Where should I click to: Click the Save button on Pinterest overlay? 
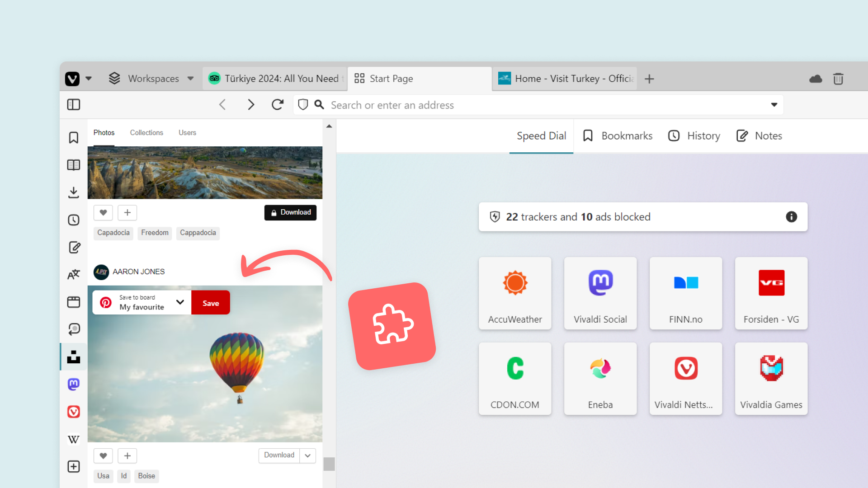click(210, 303)
